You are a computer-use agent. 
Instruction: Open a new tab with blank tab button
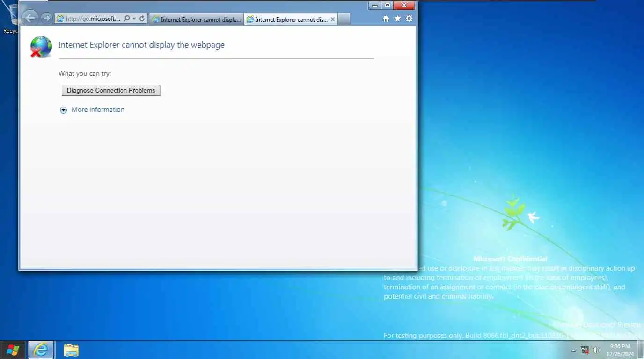click(x=344, y=19)
